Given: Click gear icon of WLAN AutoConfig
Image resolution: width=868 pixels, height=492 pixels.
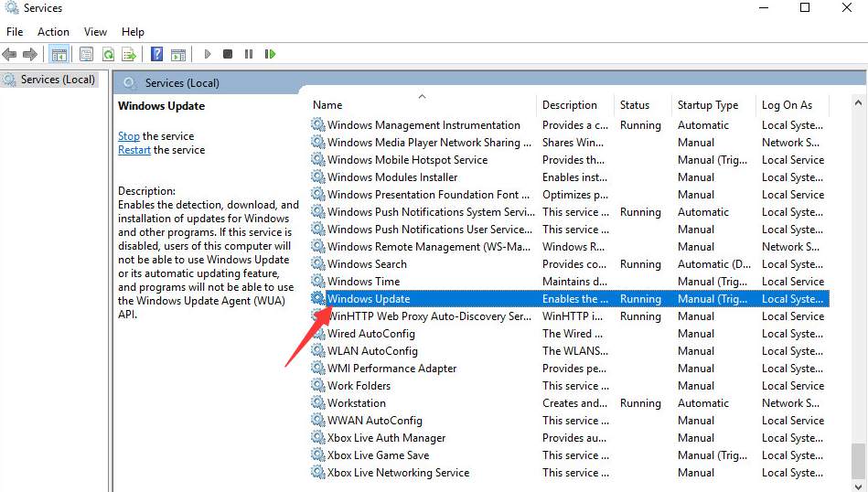Looking at the screenshot, I should pos(317,351).
